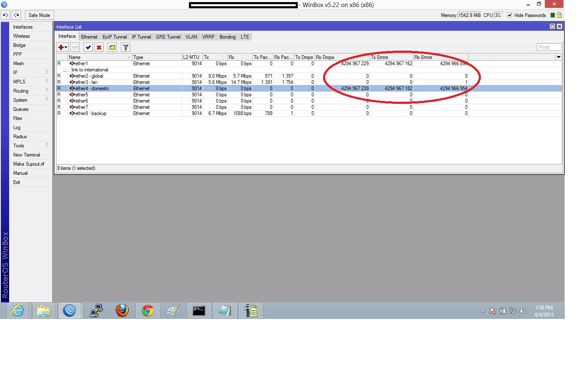Viewport: 588px width, 392px height.
Task: Open Mesh from the sidebar
Action: [31, 64]
